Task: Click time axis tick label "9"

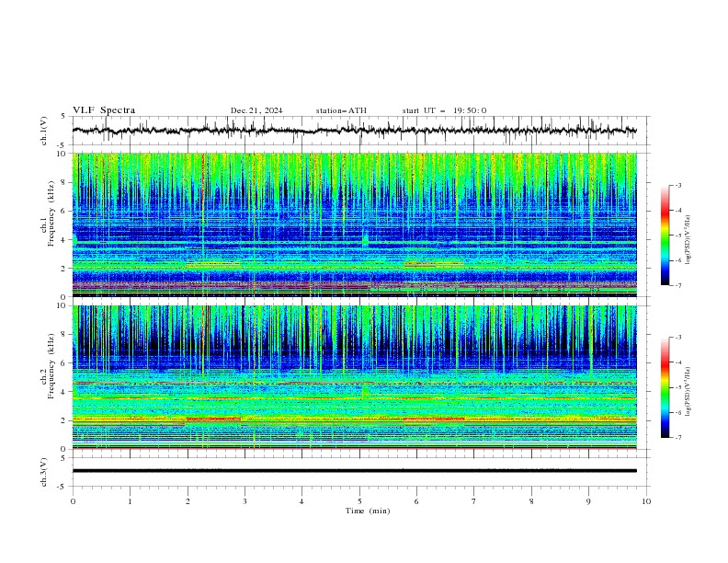Action: 588,501
